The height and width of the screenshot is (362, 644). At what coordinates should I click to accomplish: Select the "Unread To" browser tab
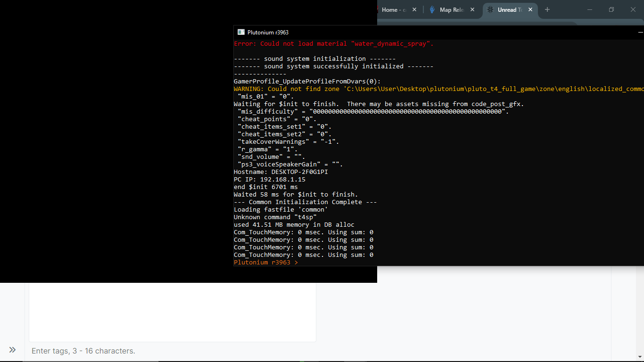[x=510, y=9]
